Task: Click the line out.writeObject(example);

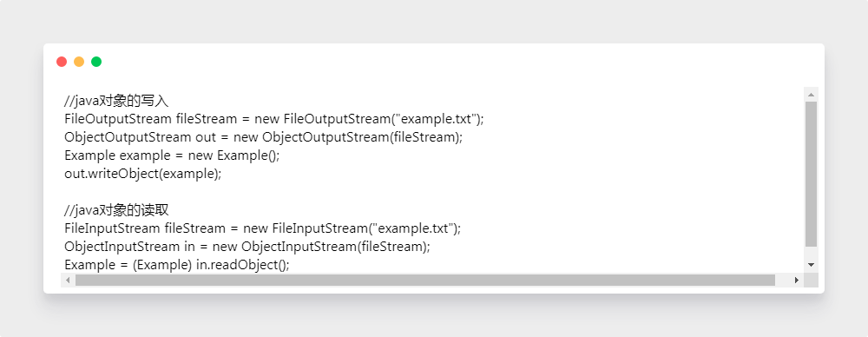Action: pos(143,174)
